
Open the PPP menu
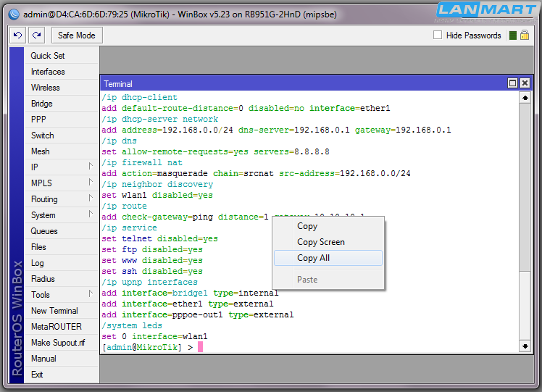[62, 120]
